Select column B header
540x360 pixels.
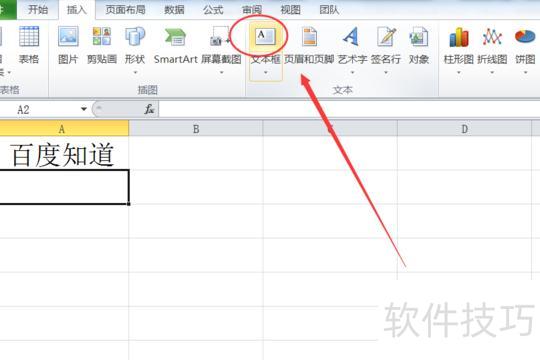pyautogui.click(x=196, y=128)
